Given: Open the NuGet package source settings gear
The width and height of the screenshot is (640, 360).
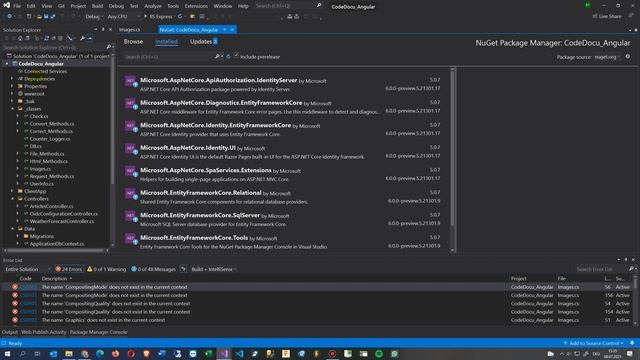Looking at the screenshot, I should point(628,57).
